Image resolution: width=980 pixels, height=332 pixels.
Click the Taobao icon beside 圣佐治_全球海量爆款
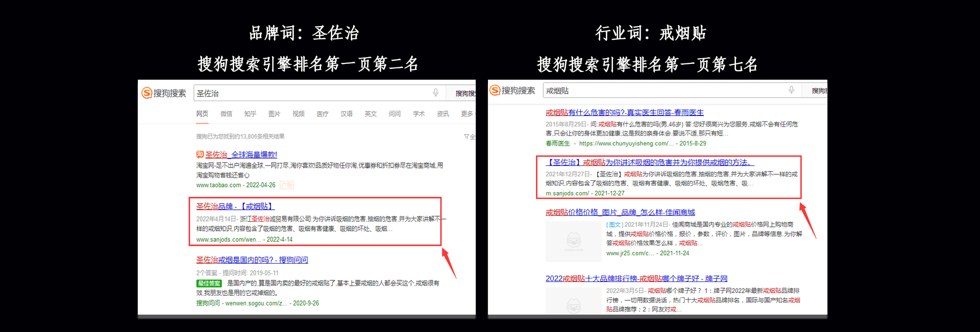coord(200,154)
